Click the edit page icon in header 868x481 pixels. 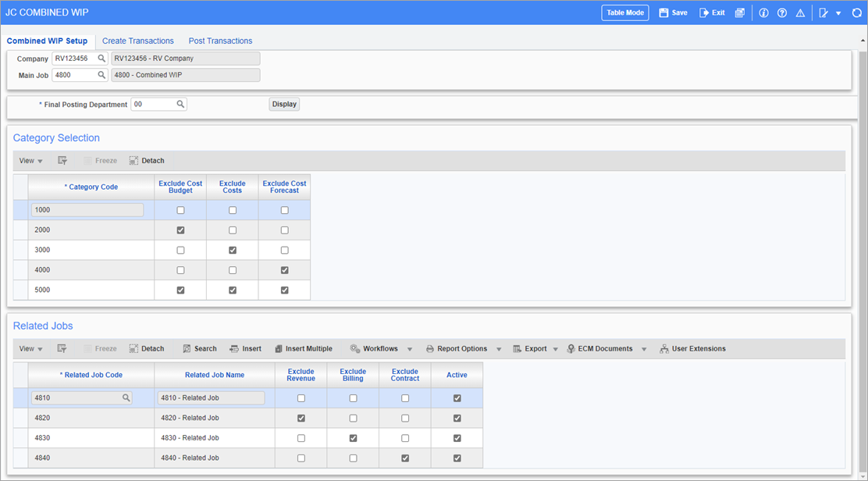pyautogui.click(x=824, y=12)
